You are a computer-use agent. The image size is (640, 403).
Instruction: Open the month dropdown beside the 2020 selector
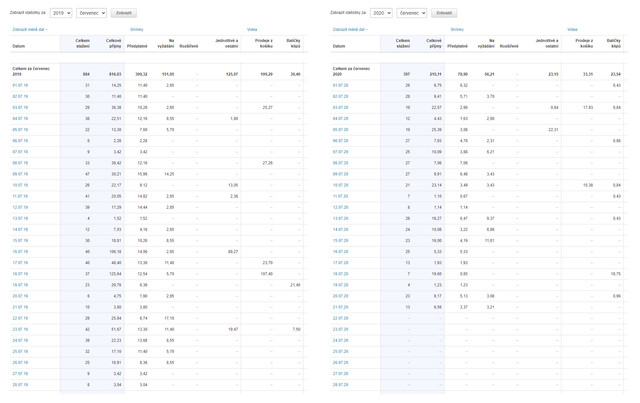(x=412, y=13)
